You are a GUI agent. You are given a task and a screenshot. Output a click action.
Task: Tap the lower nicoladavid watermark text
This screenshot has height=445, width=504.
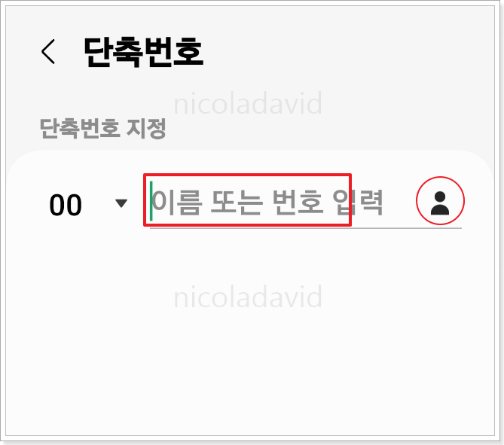pos(248,296)
